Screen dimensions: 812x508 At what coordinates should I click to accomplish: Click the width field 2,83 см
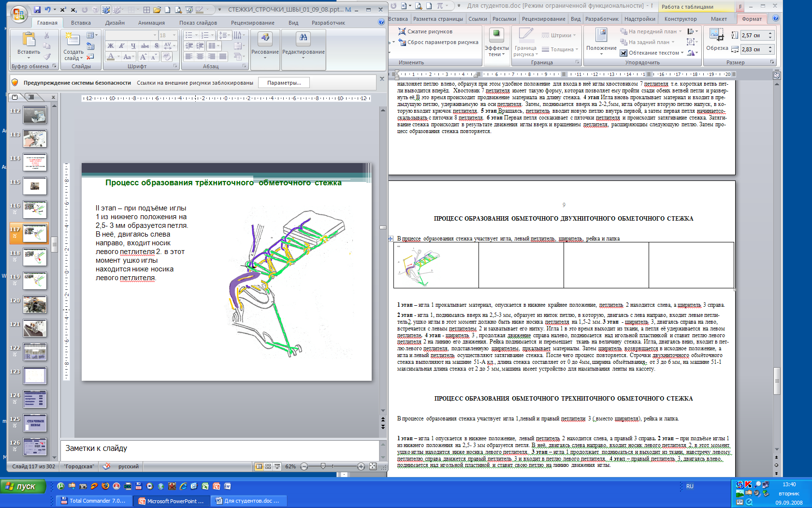754,49
